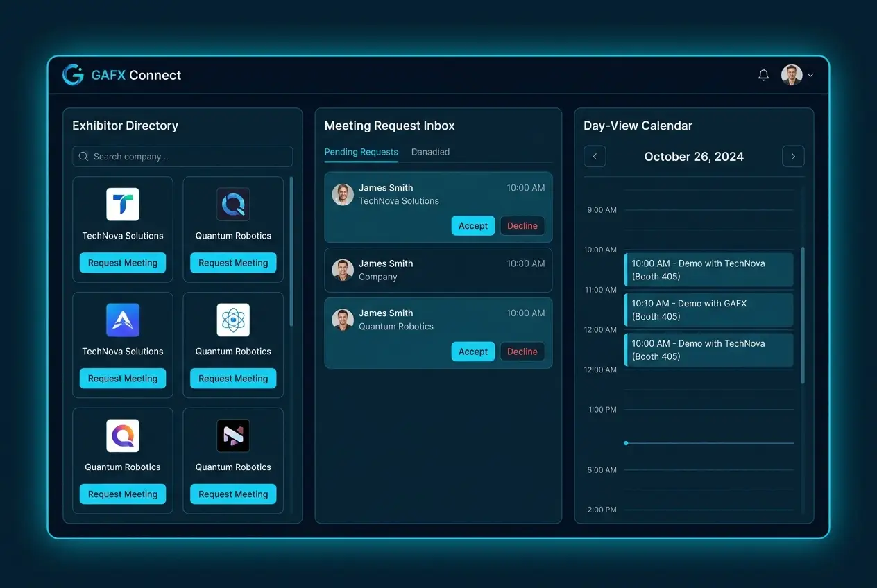
Task: Open notifications with the bell icon
Action: click(x=763, y=75)
